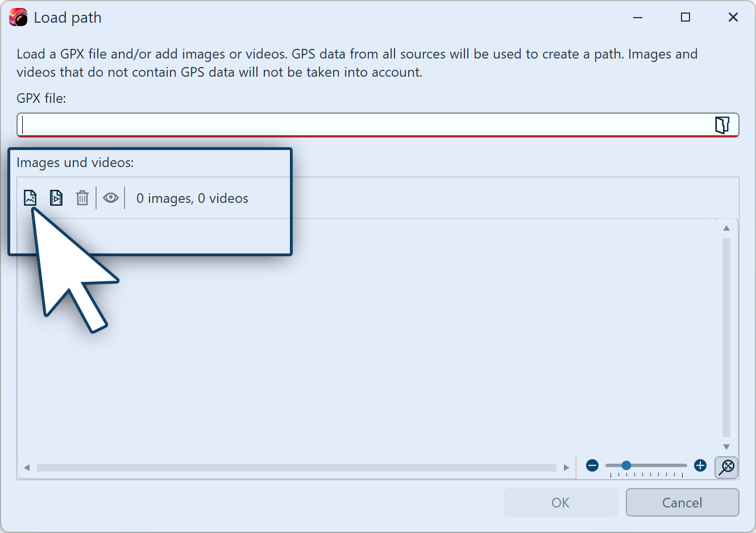Dismiss the dialog via Cancel
Image resolution: width=756 pixels, height=533 pixels.
pyautogui.click(x=682, y=502)
